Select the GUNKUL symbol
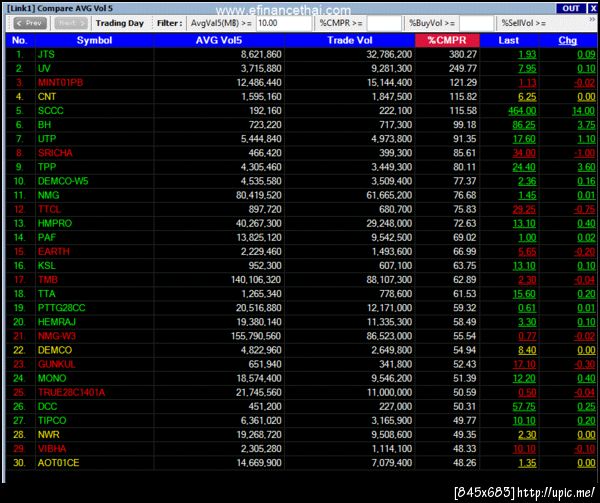 coord(56,364)
